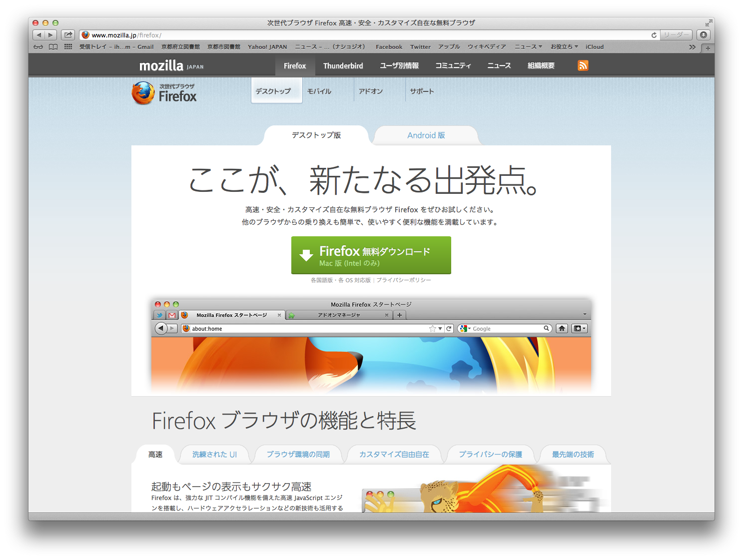Open 京都市図書館 bookmark

click(224, 47)
